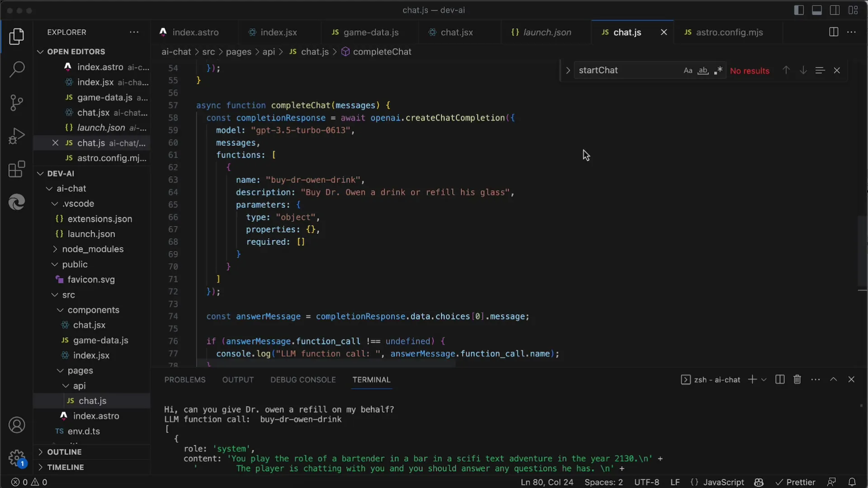Screen dimensions: 868x488
Task: Open the Output panel tab
Action: [x=238, y=380]
